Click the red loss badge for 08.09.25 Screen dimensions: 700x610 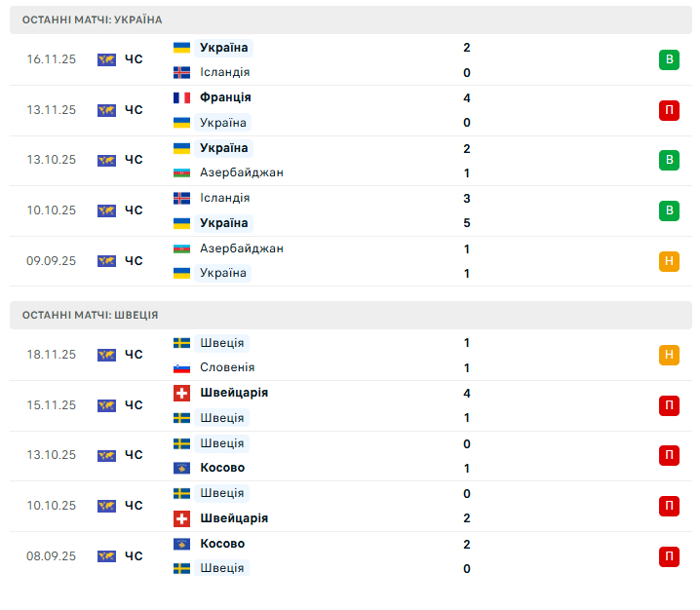pyautogui.click(x=669, y=556)
